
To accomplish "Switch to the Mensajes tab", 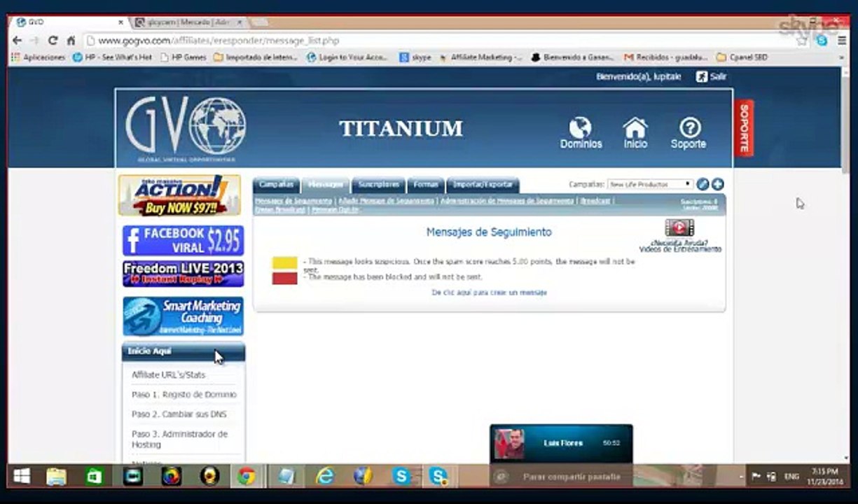I will [326, 185].
